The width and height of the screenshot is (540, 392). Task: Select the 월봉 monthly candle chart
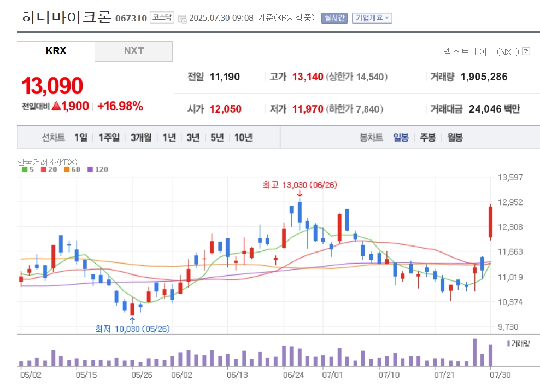tap(455, 138)
